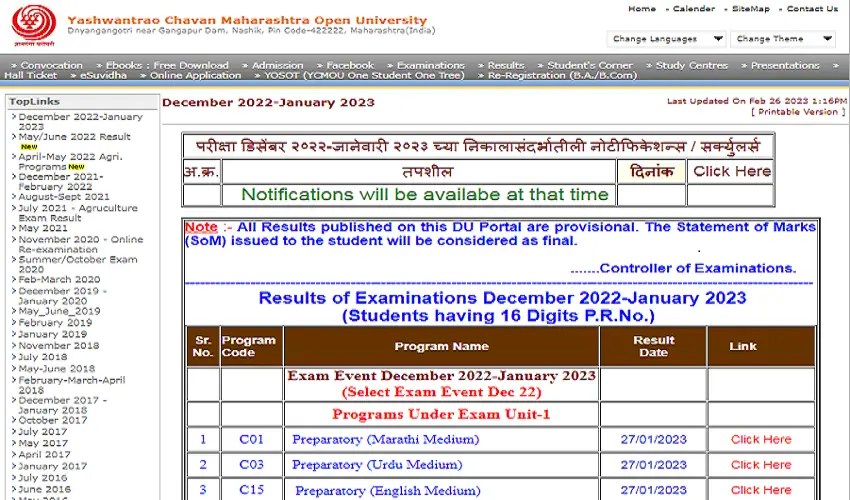850x500 pixels.
Task: Click Preparatory (Urdu Medium) program name
Action: tap(377, 465)
